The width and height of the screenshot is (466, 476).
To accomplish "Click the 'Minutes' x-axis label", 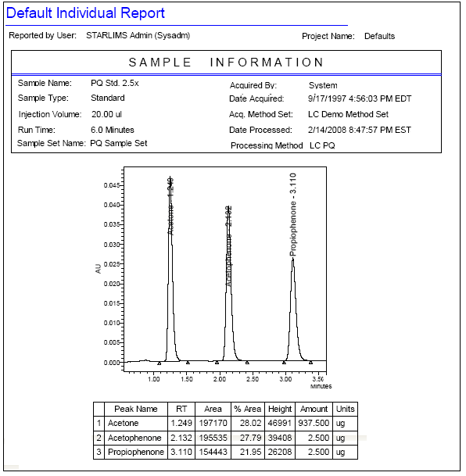I will click(x=321, y=386).
